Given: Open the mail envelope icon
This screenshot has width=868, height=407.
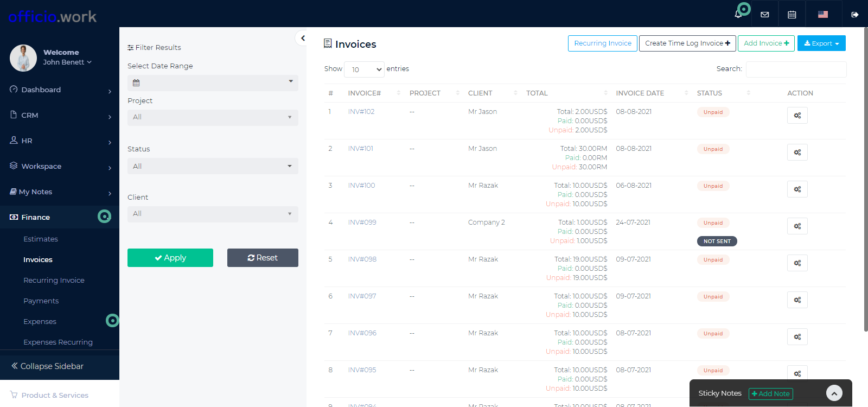Looking at the screenshot, I should 765,15.
